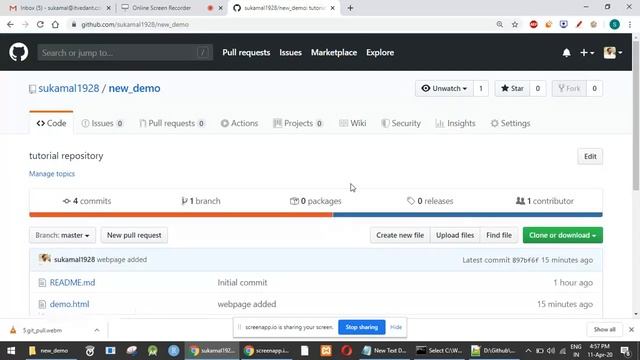Switch to the Wiki tab
640x360 pixels.
[x=353, y=123]
